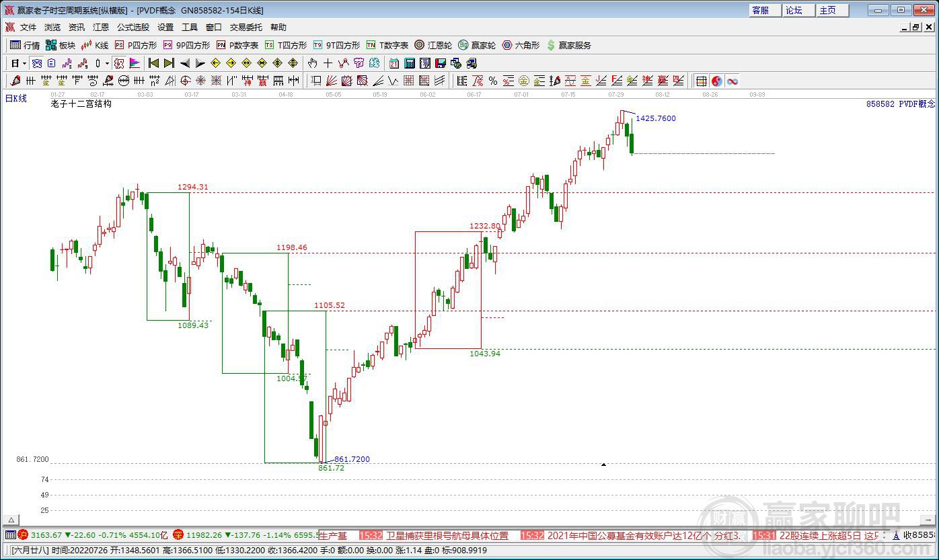The image size is (939, 560).
Task: Switch to the K线 chart view
Action: click(95, 45)
